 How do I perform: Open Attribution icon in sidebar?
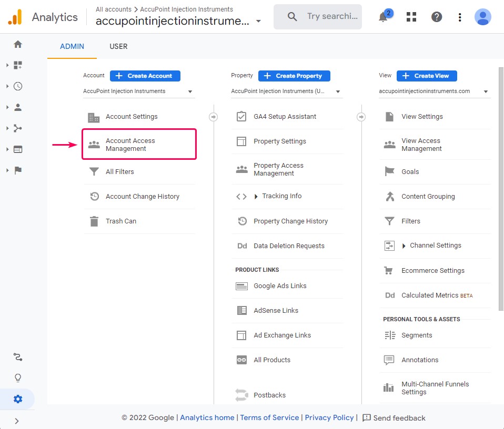click(x=18, y=357)
